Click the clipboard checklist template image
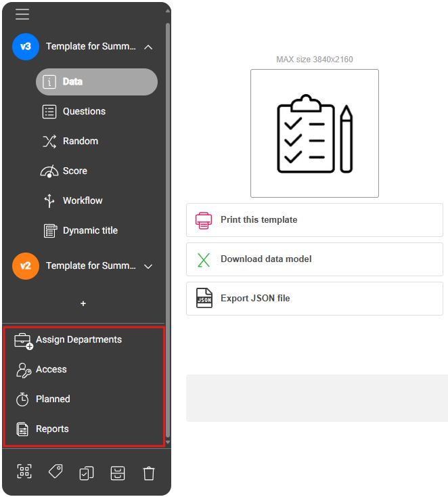This screenshot has height=497, width=448. click(315, 133)
